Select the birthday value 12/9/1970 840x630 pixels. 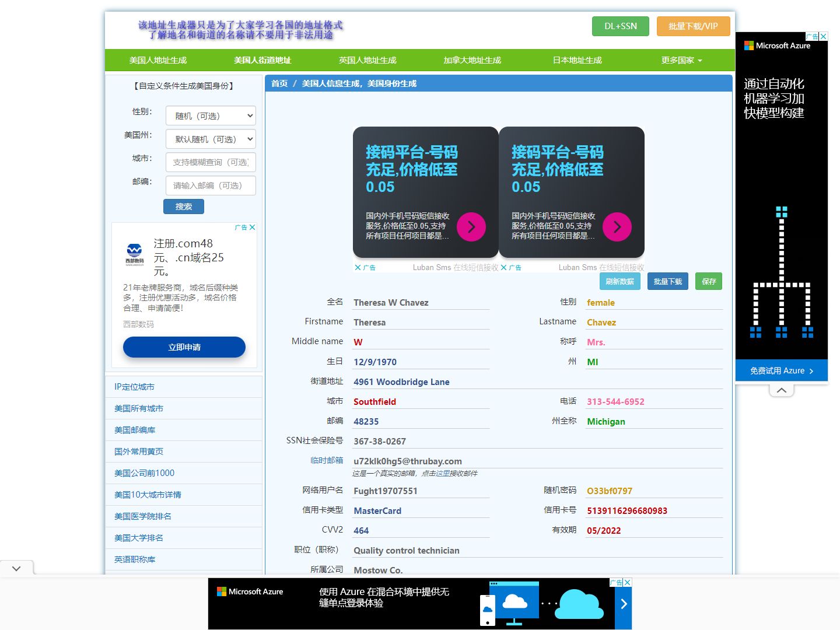[x=375, y=362]
